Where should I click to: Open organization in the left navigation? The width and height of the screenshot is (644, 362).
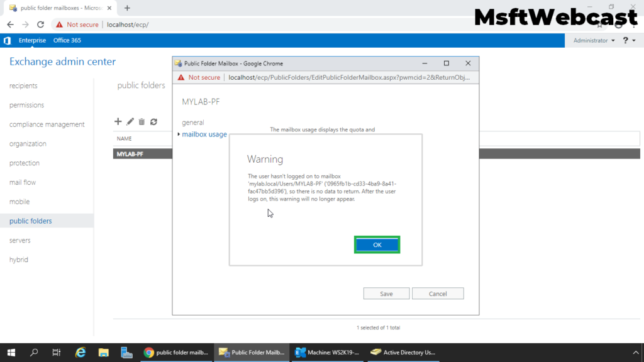[28, 144]
